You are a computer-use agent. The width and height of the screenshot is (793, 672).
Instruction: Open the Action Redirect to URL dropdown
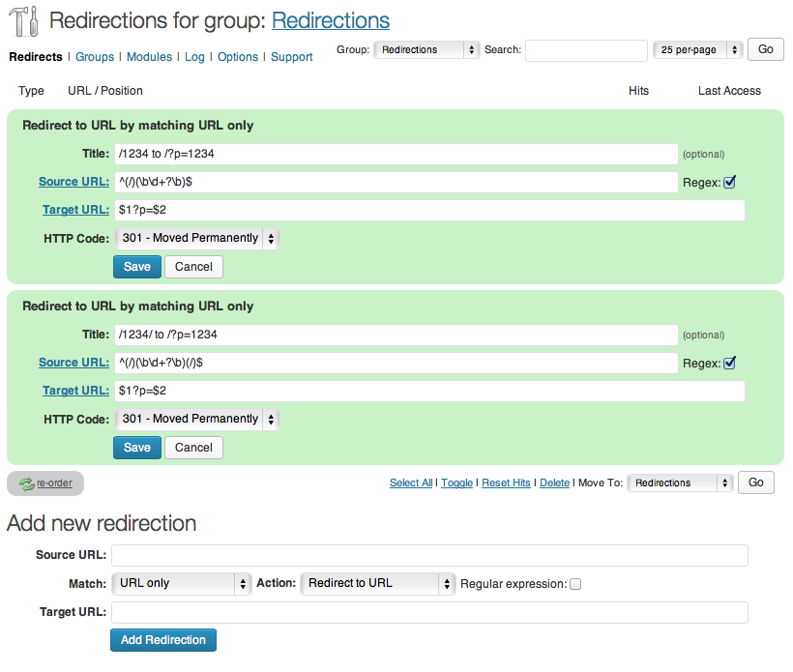(x=377, y=584)
